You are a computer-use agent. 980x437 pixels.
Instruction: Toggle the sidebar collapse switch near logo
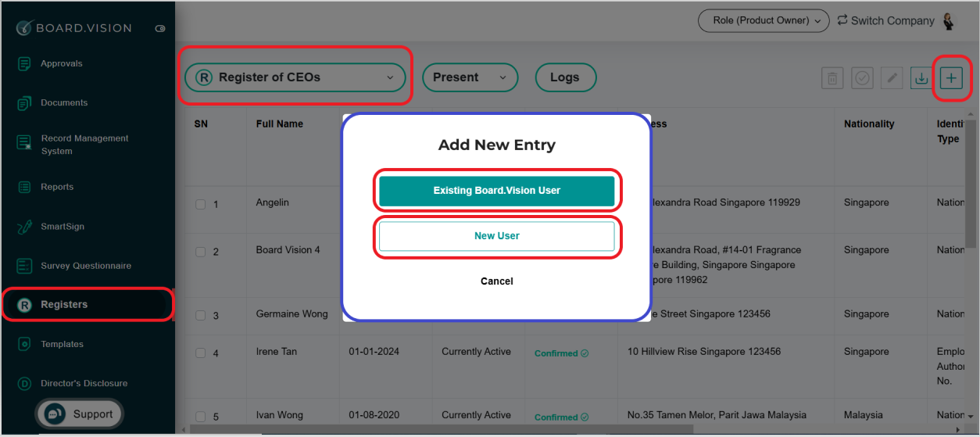[160, 28]
